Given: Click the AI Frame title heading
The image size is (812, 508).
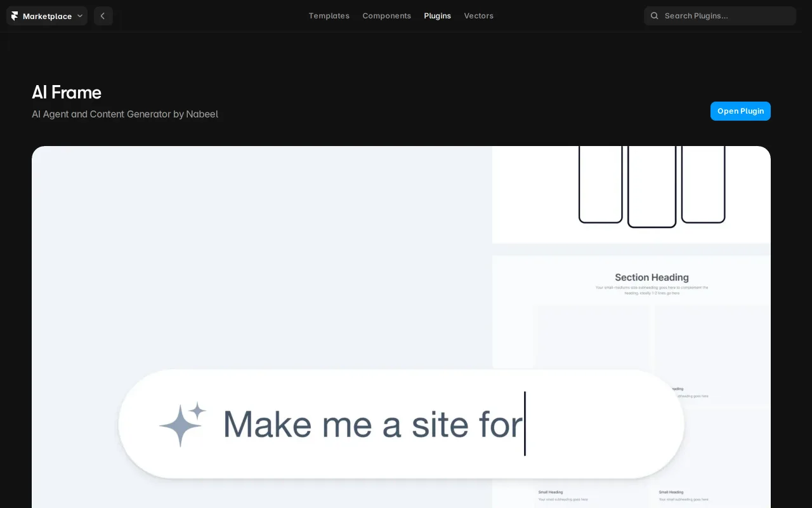Looking at the screenshot, I should coord(67,93).
